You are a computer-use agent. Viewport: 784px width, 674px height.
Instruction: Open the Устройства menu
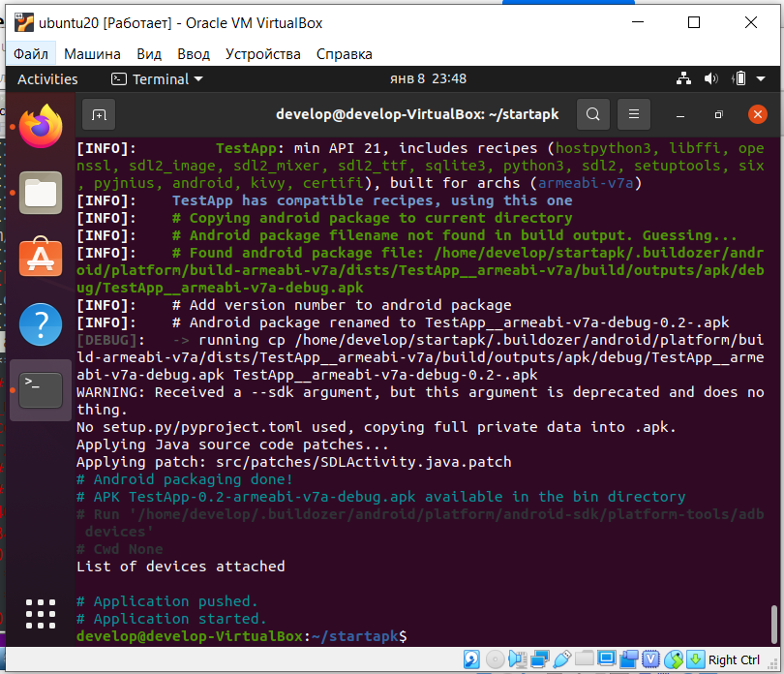pyautogui.click(x=263, y=54)
